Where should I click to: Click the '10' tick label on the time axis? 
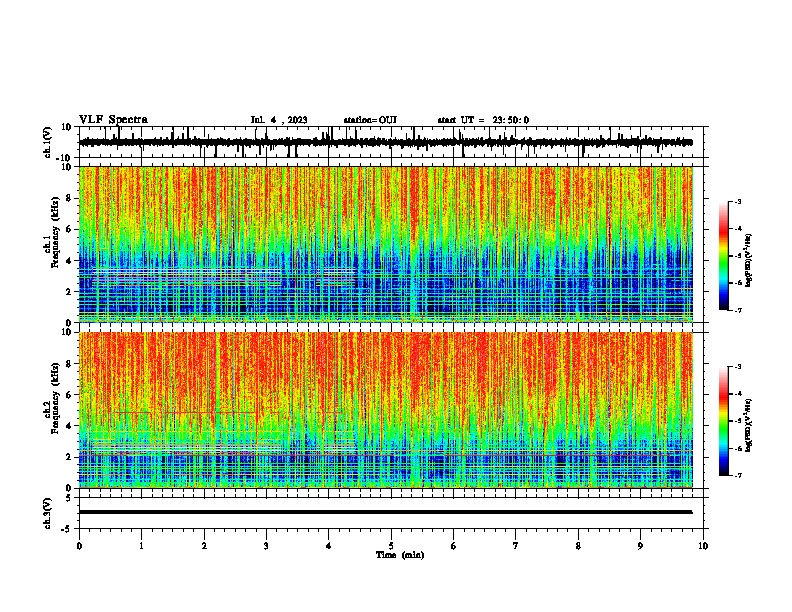(x=703, y=546)
